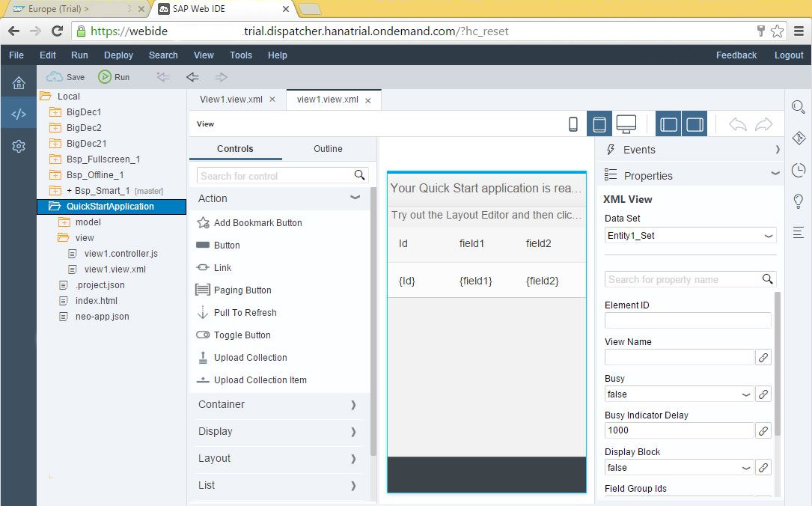Run the application with the Run button
The image size is (812, 506).
coord(114,77)
